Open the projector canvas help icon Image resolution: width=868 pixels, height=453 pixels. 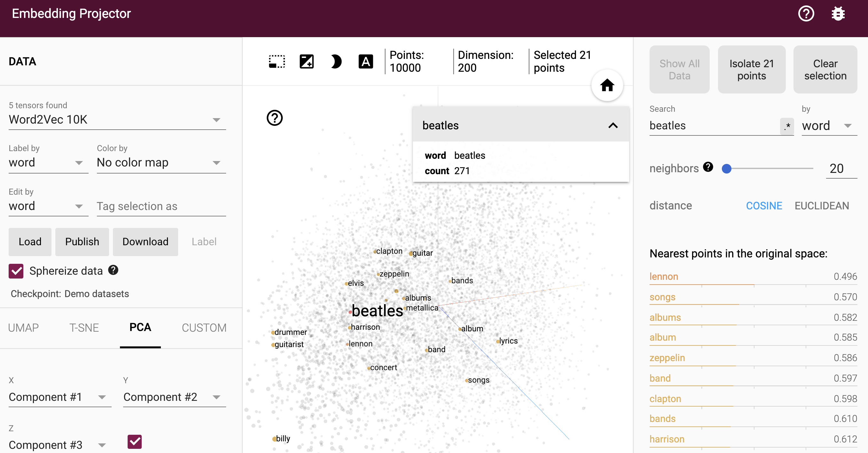275,118
